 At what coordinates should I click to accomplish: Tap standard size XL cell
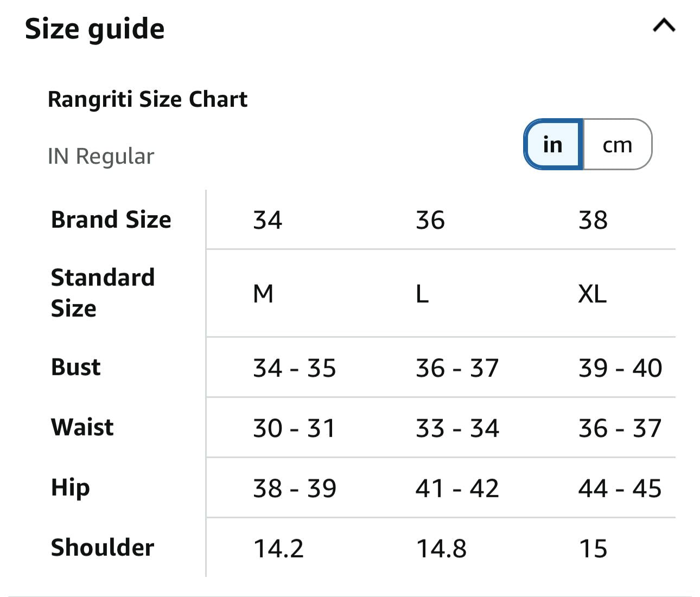tap(592, 294)
